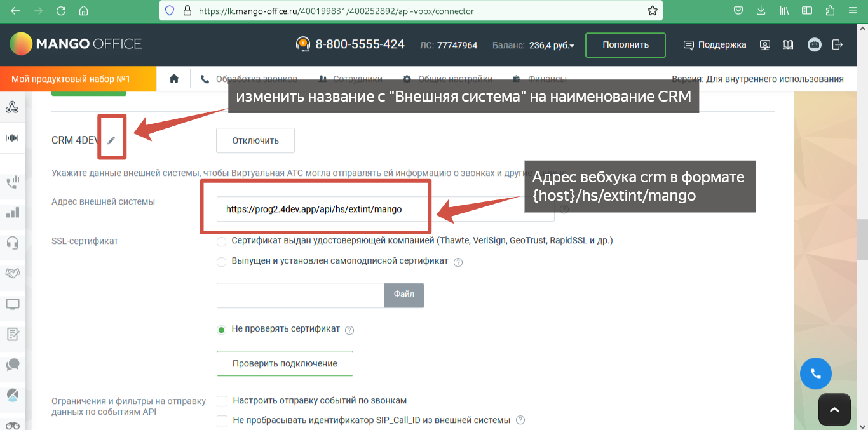Click the help icon beside SIP_Call_ID option
Image resolution: width=868 pixels, height=430 pixels.
(520, 420)
